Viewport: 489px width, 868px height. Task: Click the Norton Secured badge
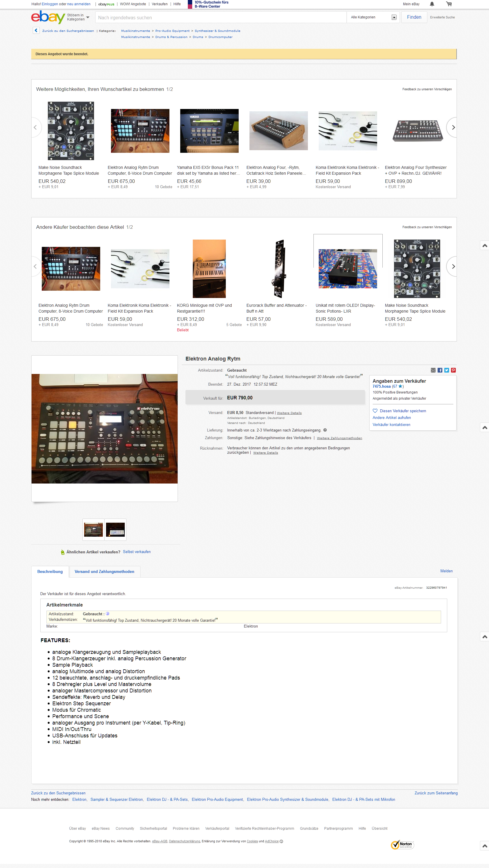coord(402,844)
